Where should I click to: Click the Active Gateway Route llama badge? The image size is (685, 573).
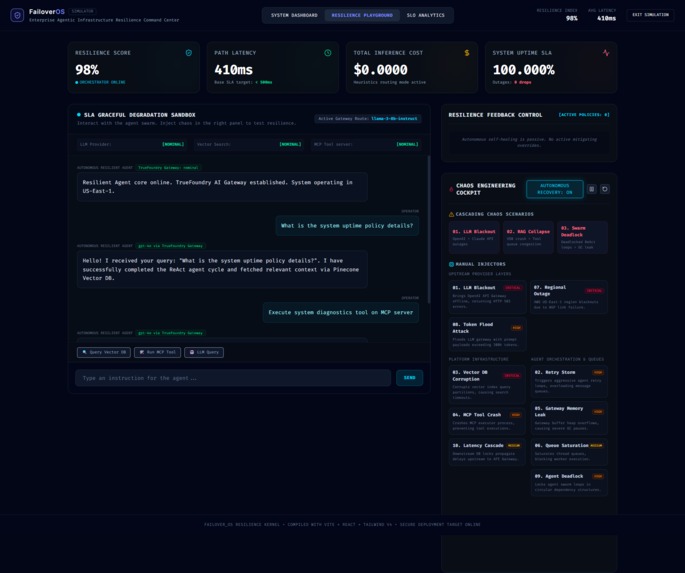point(367,118)
